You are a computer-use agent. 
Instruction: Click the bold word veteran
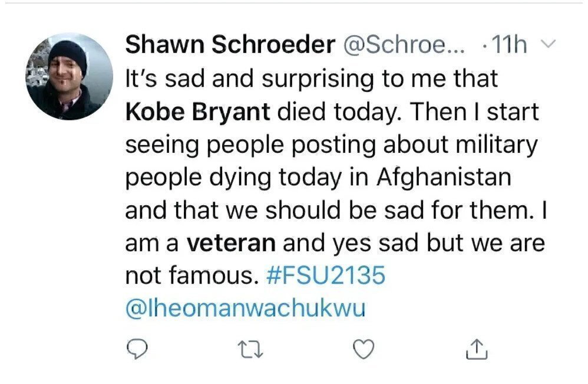(231, 242)
